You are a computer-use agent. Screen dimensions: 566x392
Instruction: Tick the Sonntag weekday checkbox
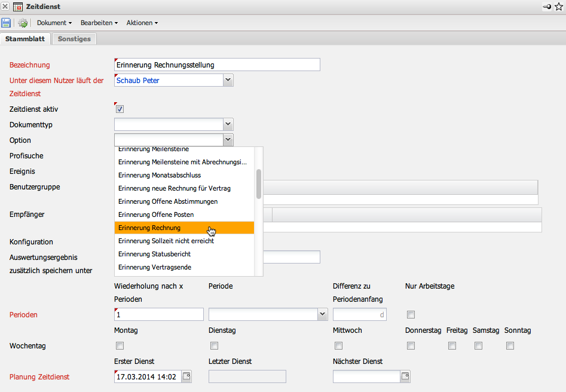point(510,346)
